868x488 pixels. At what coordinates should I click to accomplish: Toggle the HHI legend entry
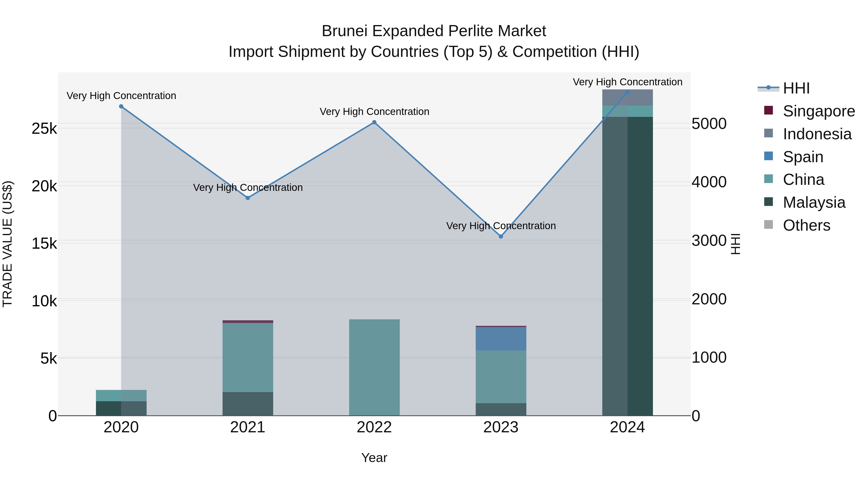(784, 88)
